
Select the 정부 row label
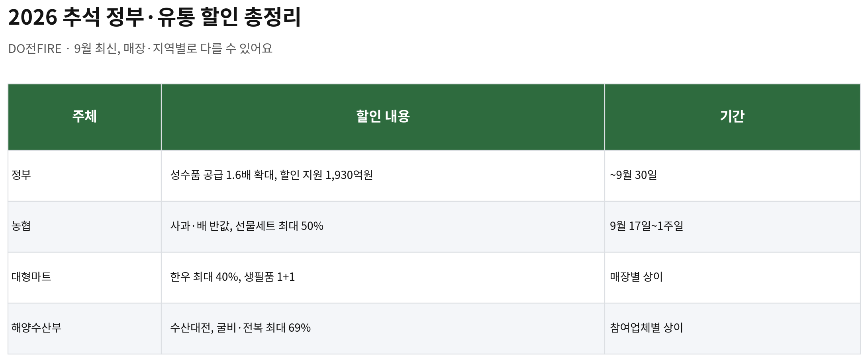84,175
